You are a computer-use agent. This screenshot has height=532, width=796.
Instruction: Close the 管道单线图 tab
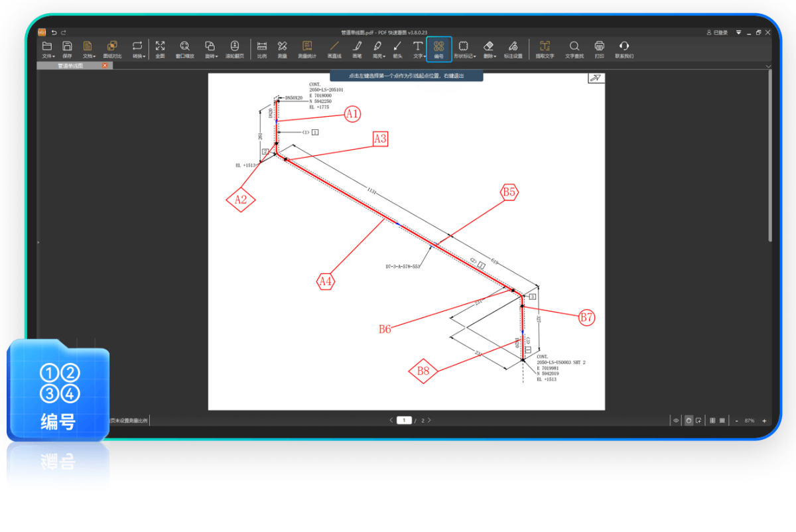pos(105,66)
